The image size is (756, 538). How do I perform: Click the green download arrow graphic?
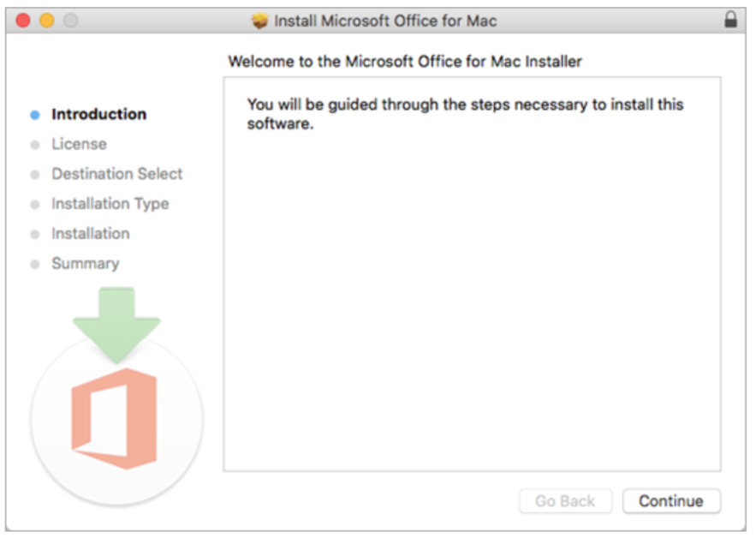coord(116,326)
